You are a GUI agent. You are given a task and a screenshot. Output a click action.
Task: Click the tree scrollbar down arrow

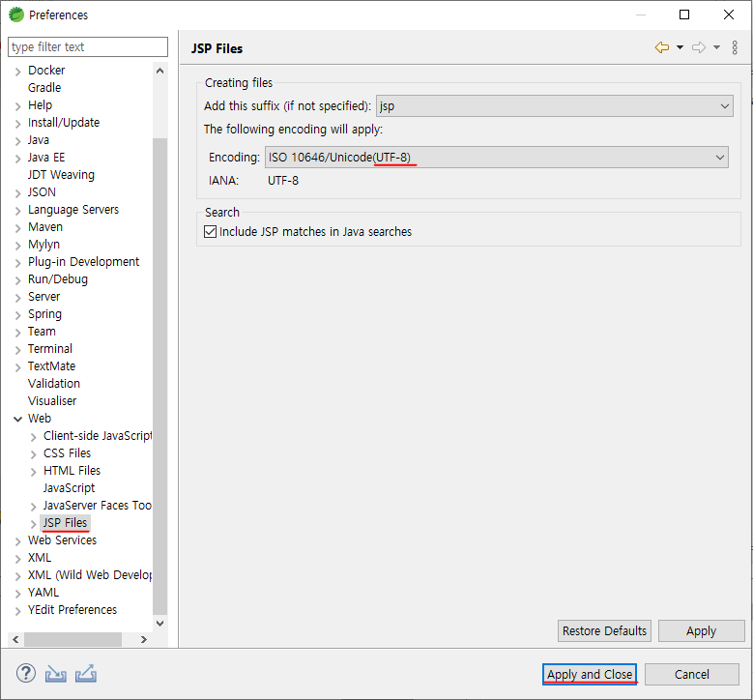click(x=160, y=623)
